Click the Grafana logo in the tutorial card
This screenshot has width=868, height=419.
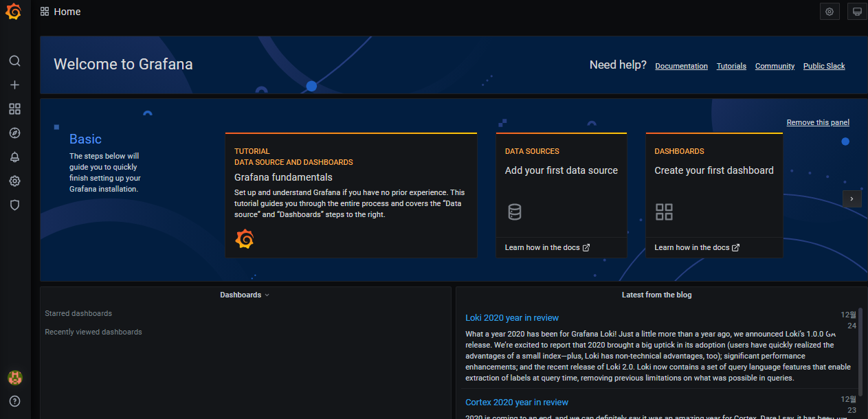point(245,239)
